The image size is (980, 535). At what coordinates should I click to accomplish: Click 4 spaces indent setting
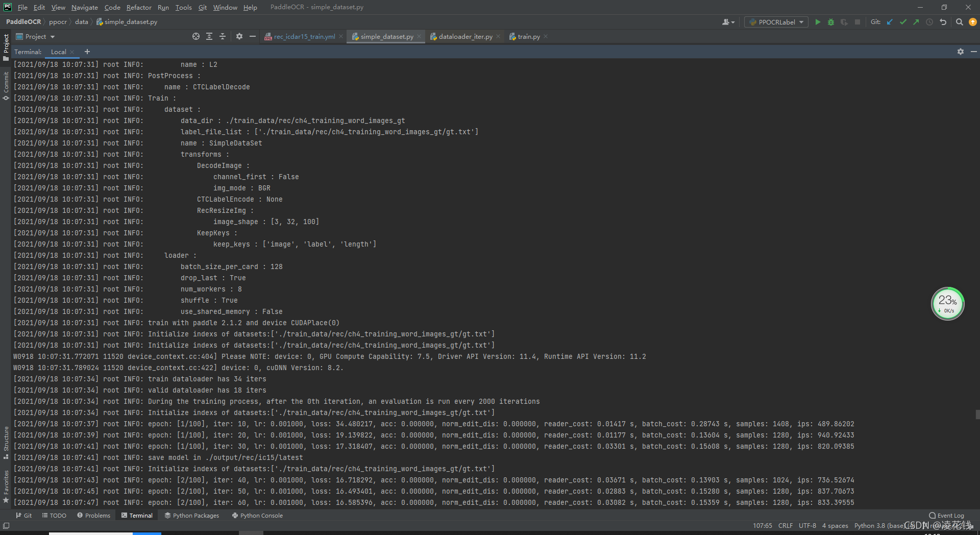pos(835,526)
